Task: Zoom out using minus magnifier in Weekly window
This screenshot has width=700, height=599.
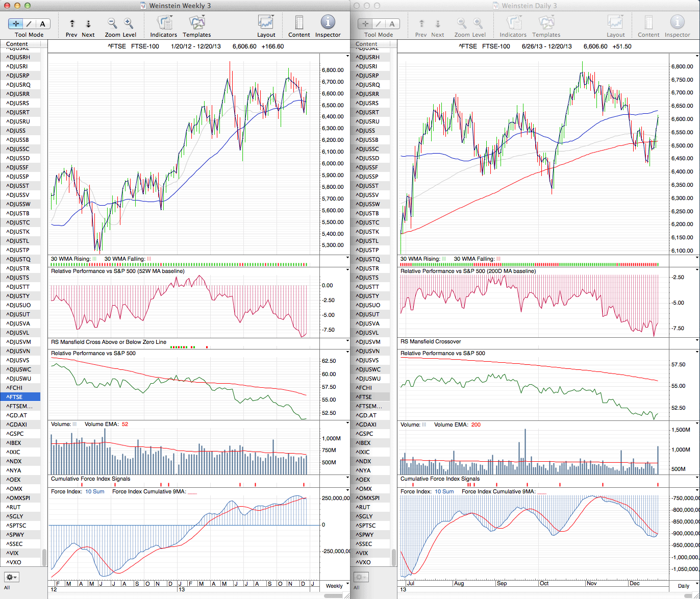Action: click(112, 23)
